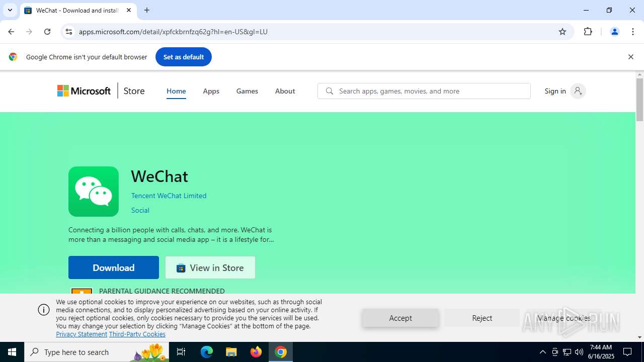The width and height of the screenshot is (644, 362).
Task: Open the About tab
Action: coord(285,91)
